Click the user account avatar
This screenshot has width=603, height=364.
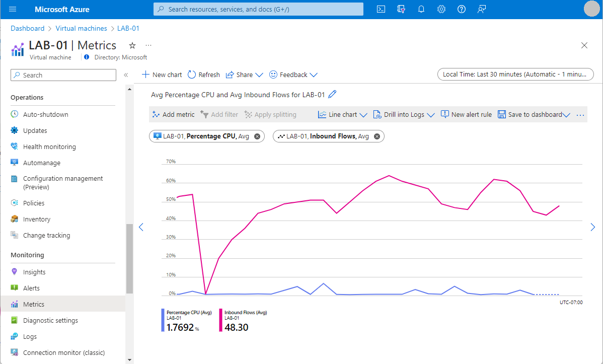[591, 9]
